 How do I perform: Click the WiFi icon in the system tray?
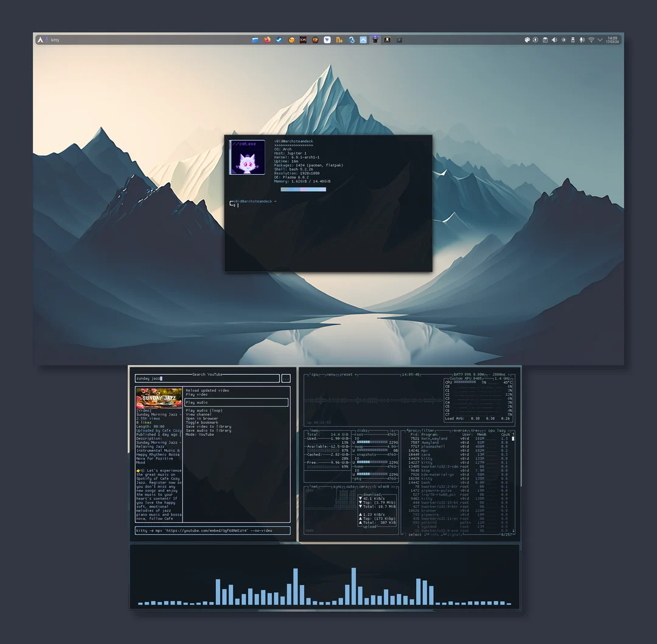[591, 40]
